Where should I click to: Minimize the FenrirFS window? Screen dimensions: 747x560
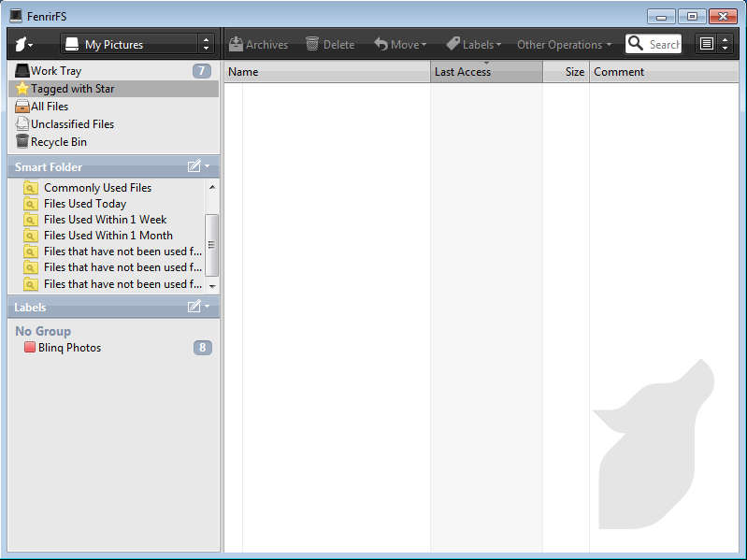coord(661,17)
